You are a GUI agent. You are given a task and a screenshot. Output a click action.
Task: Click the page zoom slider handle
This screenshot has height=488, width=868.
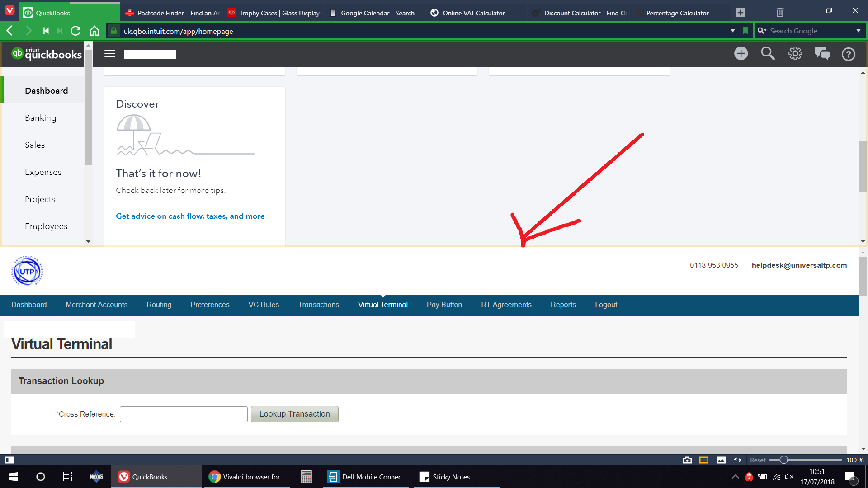pyautogui.click(x=784, y=460)
